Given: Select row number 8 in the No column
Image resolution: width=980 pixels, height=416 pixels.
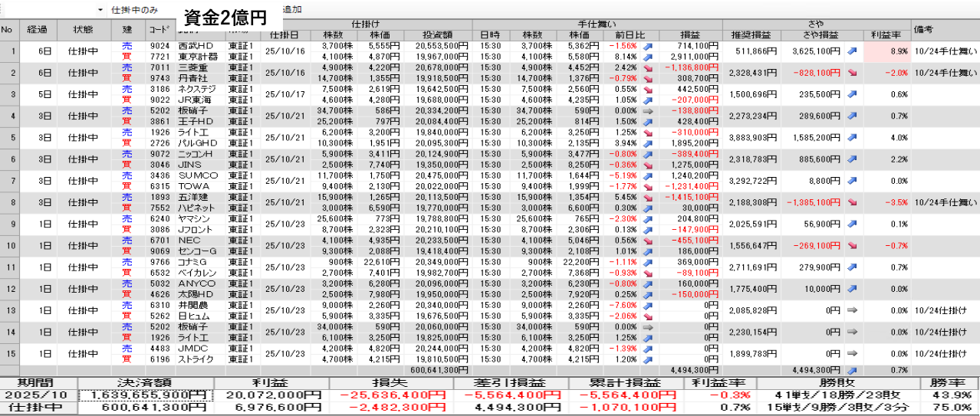Looking at the screenshot, I should [11, 202].
